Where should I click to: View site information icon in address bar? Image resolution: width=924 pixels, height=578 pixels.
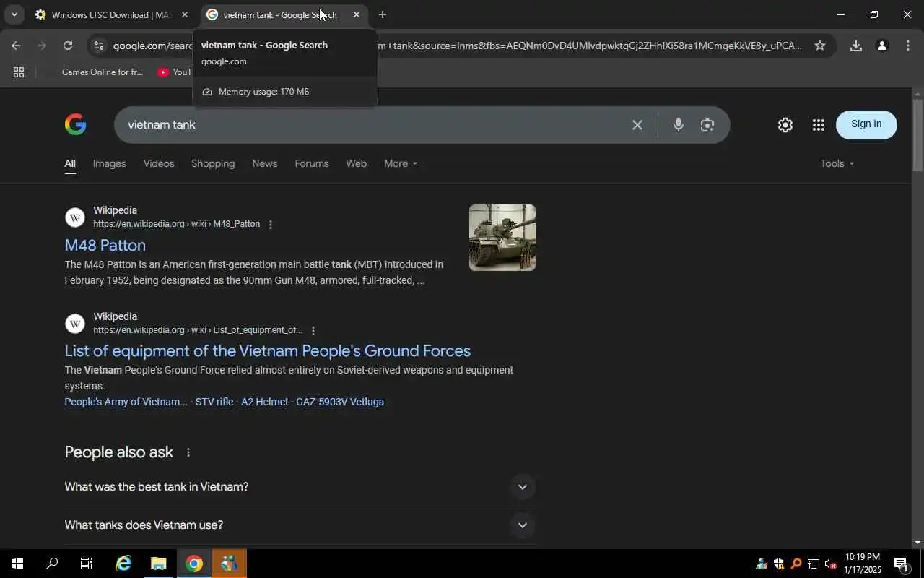coord(98,46)
